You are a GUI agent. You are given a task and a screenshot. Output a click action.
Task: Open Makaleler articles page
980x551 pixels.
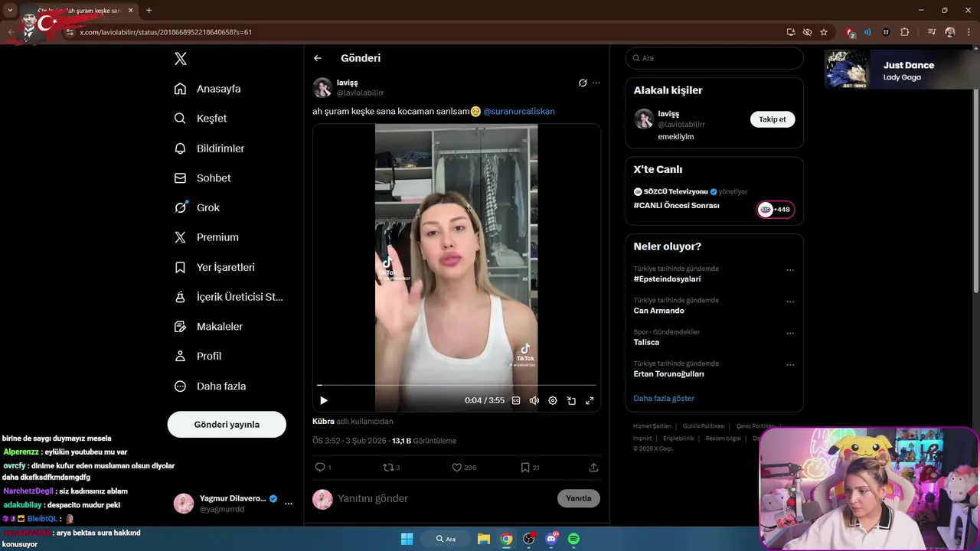click(208, 327)
